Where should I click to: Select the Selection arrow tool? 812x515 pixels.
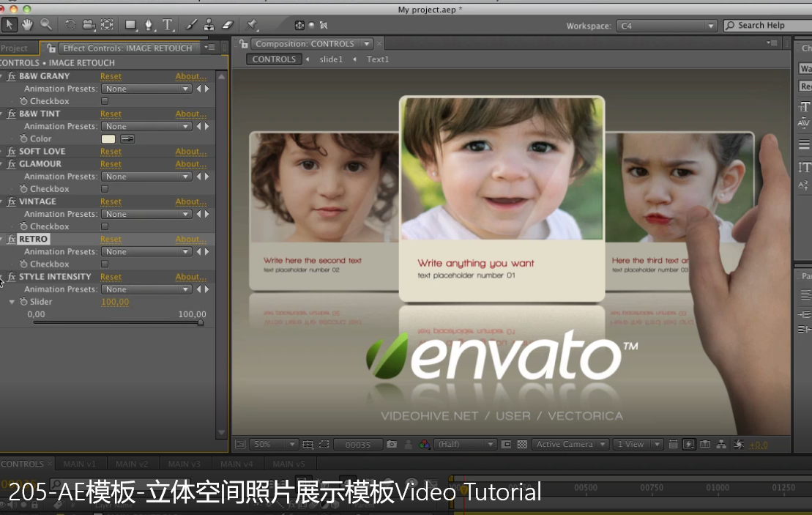10,24
